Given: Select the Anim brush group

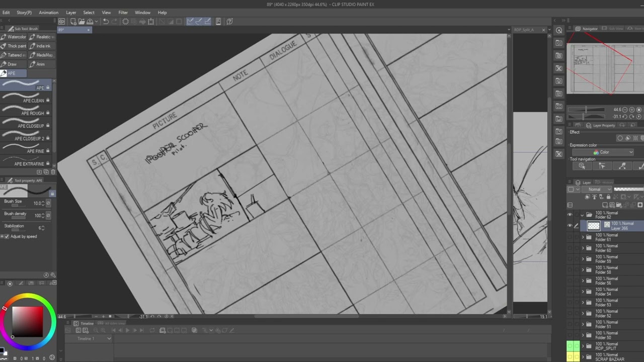Looking at the screenshot, I should [42, 64].
